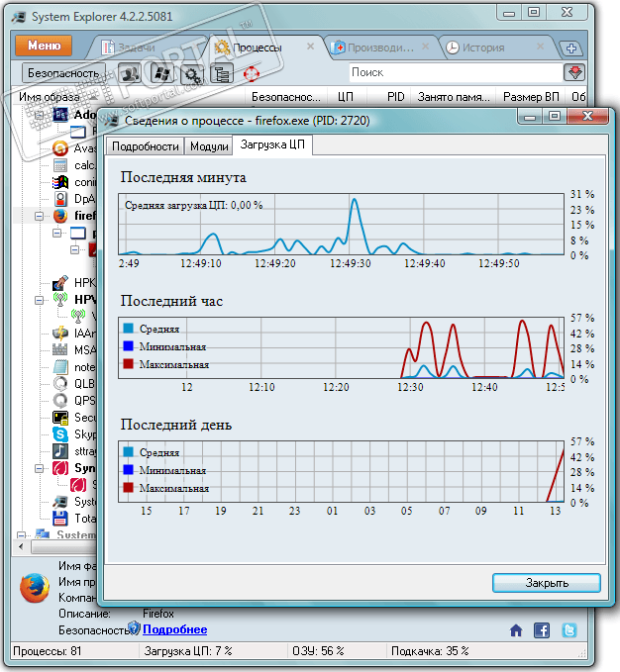Collapse the Syn process tree node
Image resolution: width=620 pixels, height=672 pixels.
39,468
